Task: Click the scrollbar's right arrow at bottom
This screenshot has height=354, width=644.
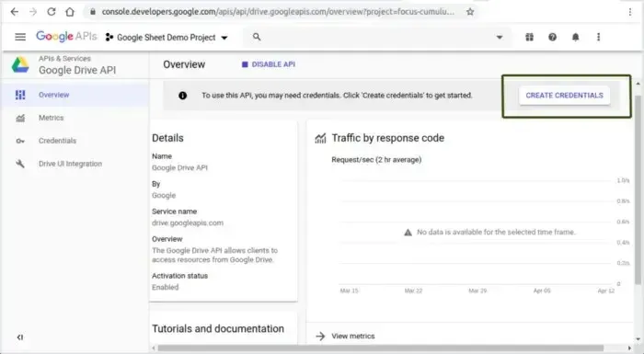Action: 629,348
